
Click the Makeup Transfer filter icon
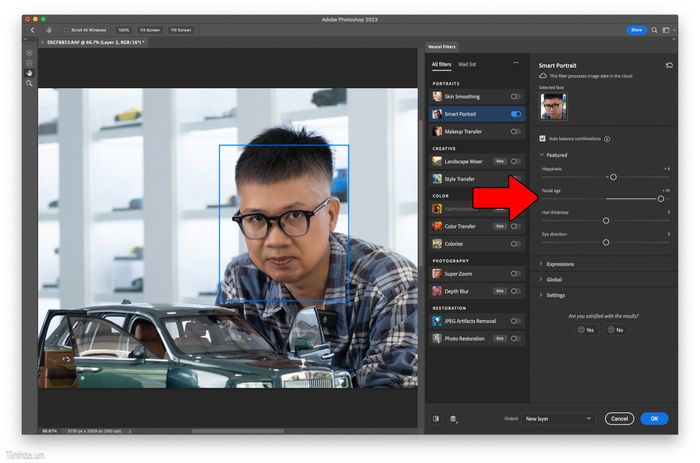click(x=437, y=131)
